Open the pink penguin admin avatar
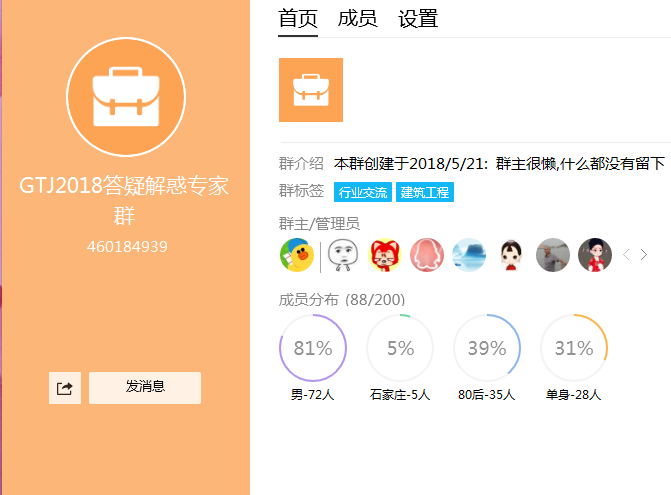 [427, 255]
